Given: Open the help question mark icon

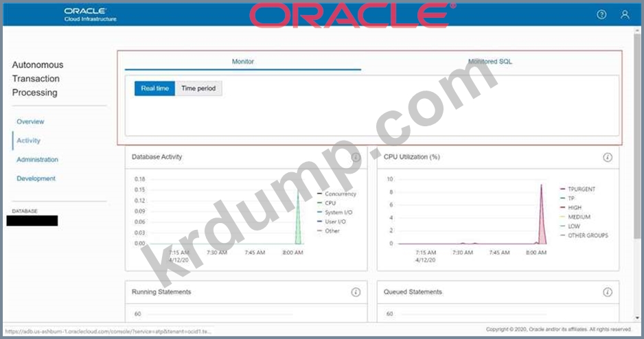Looking at the screenshot, I should coord(601,15).
